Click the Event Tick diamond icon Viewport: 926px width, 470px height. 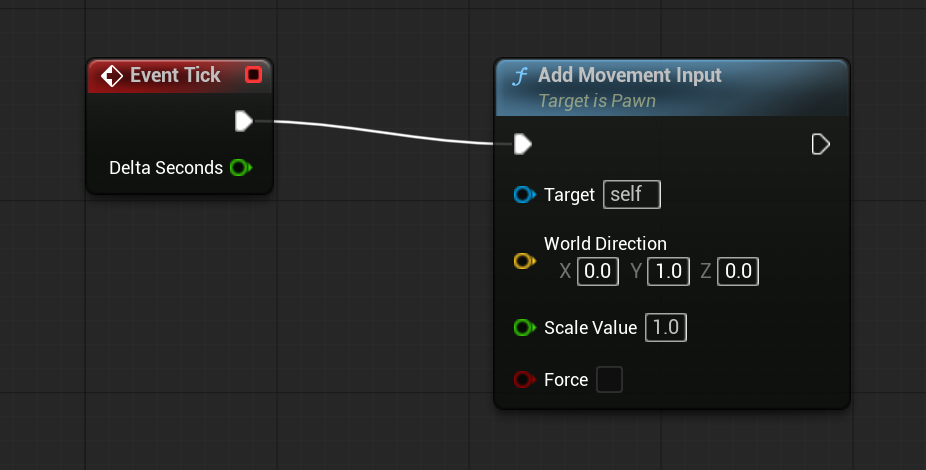click(112, 76)
